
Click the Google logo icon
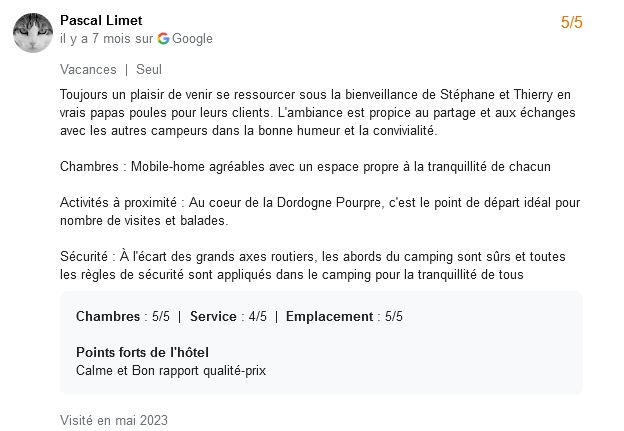(163, 39)
